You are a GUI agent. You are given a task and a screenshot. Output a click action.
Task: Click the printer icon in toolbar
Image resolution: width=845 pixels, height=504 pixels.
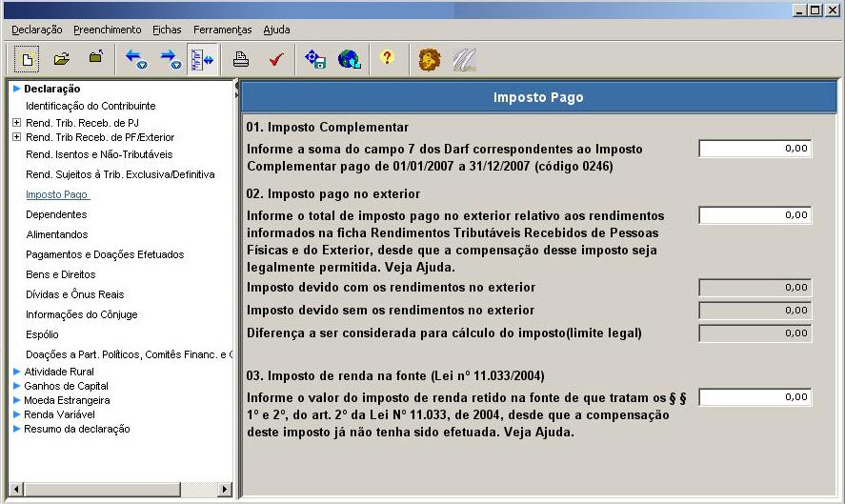241,59
